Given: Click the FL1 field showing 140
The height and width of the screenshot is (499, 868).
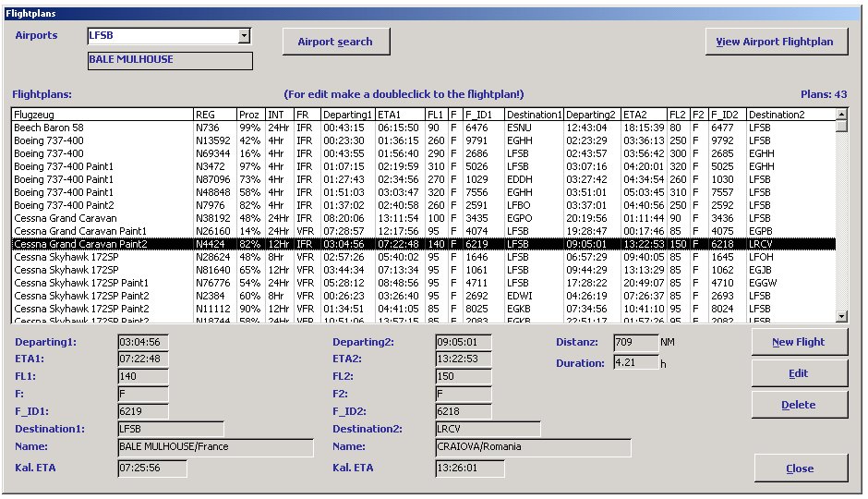Looking at the screenshot, I should tap(143, 377).
